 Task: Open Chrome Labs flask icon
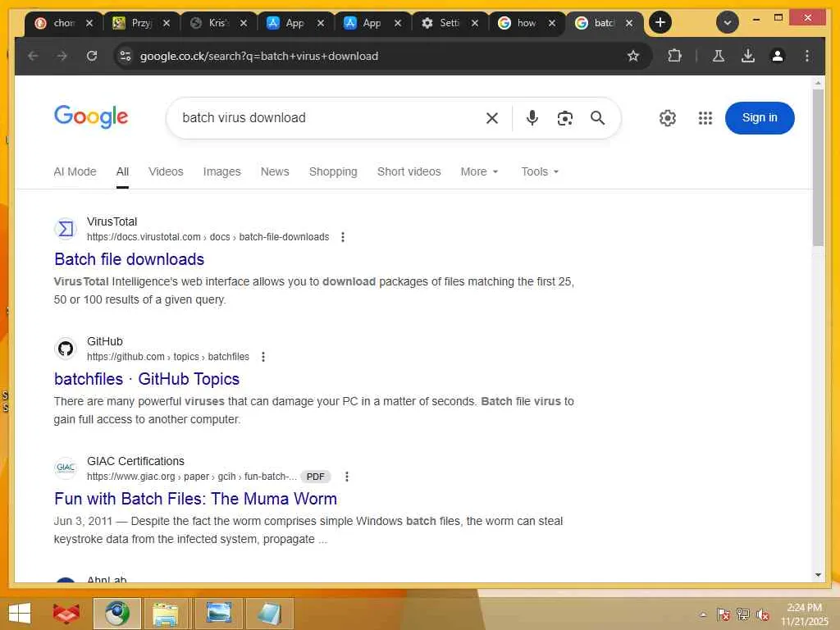(x=719, y=56)
